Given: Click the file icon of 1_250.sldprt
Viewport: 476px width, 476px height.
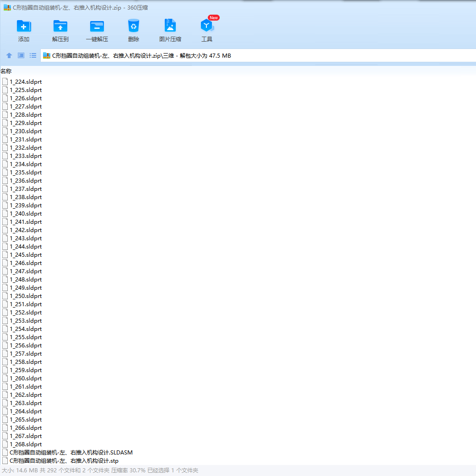Looking at the screenshot, I should pos(5,296).
